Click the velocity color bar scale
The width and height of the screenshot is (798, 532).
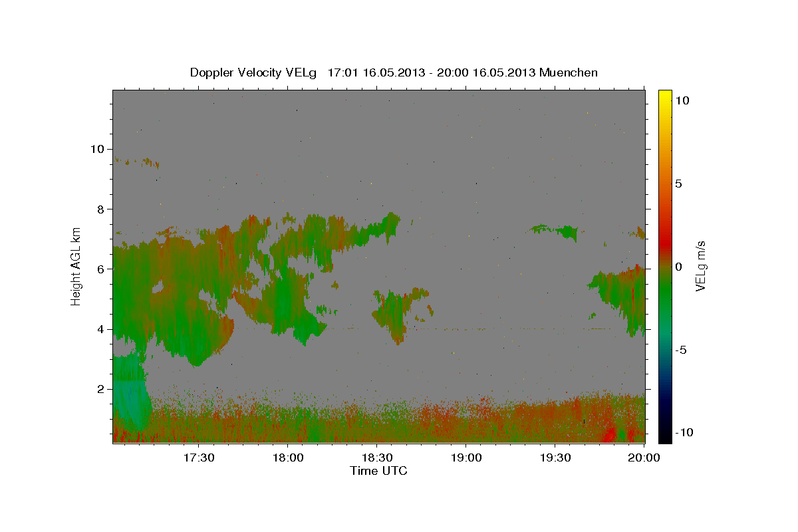(664, 266)
